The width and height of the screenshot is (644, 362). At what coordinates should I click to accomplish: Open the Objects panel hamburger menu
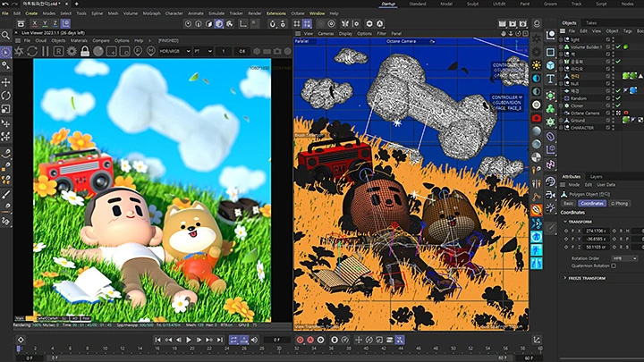[x=563, y=30]
